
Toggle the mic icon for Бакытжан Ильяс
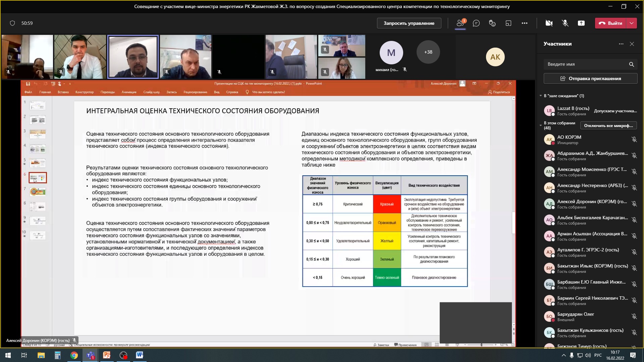[634, 268]
